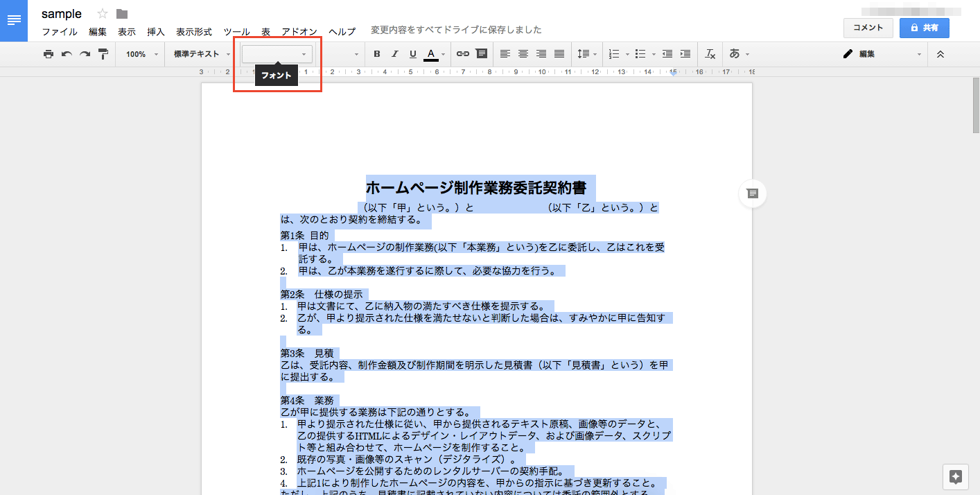Click the right indent marker on the ruler
The height and width of the screenshot is (495, 980).
(x=673, y=73)
